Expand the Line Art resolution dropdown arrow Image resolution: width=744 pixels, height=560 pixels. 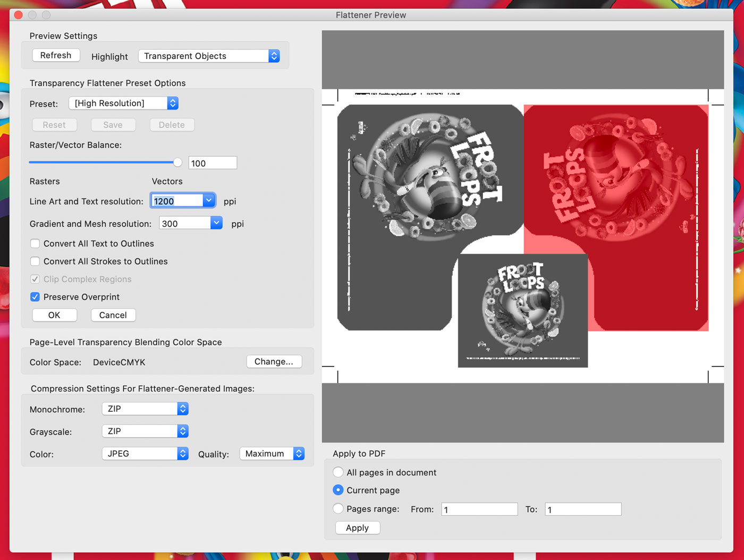(x=209, y=201)
